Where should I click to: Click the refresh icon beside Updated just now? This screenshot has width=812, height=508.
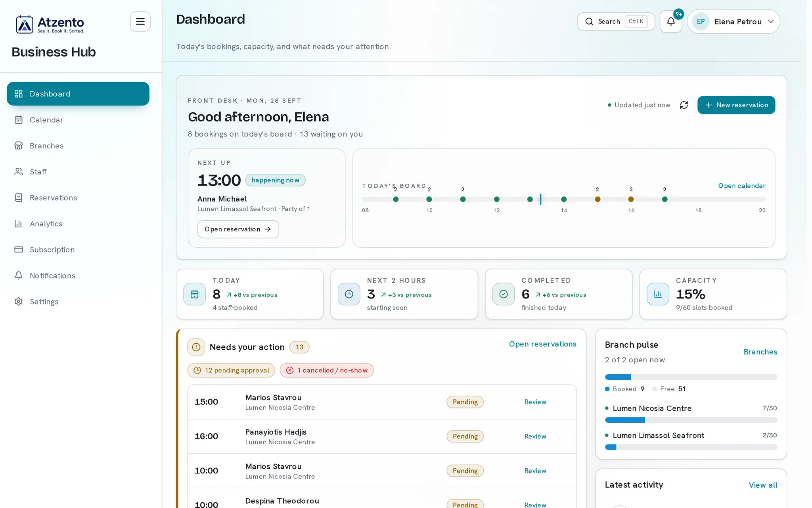[684, 105]
